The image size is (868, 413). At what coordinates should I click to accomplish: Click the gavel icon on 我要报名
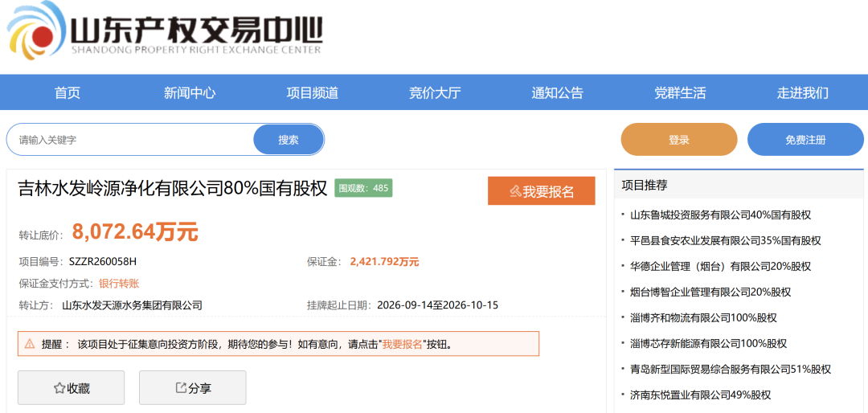[515, 191]
